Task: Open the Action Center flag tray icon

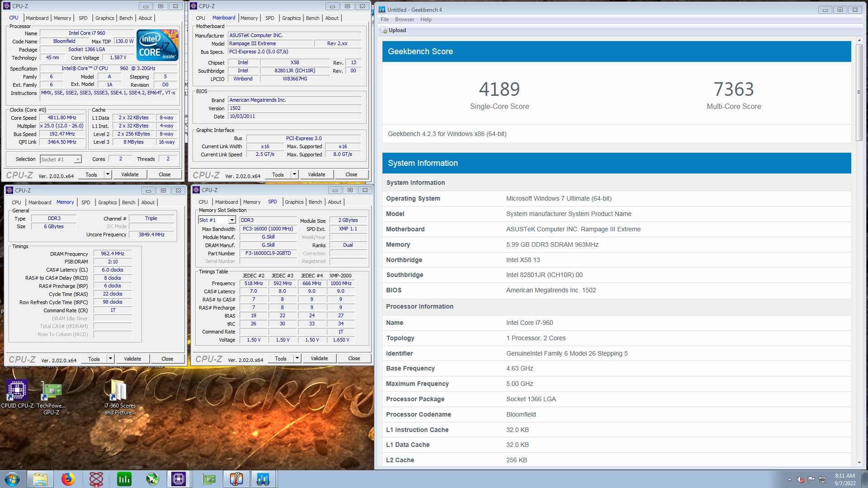Action: 811,479
